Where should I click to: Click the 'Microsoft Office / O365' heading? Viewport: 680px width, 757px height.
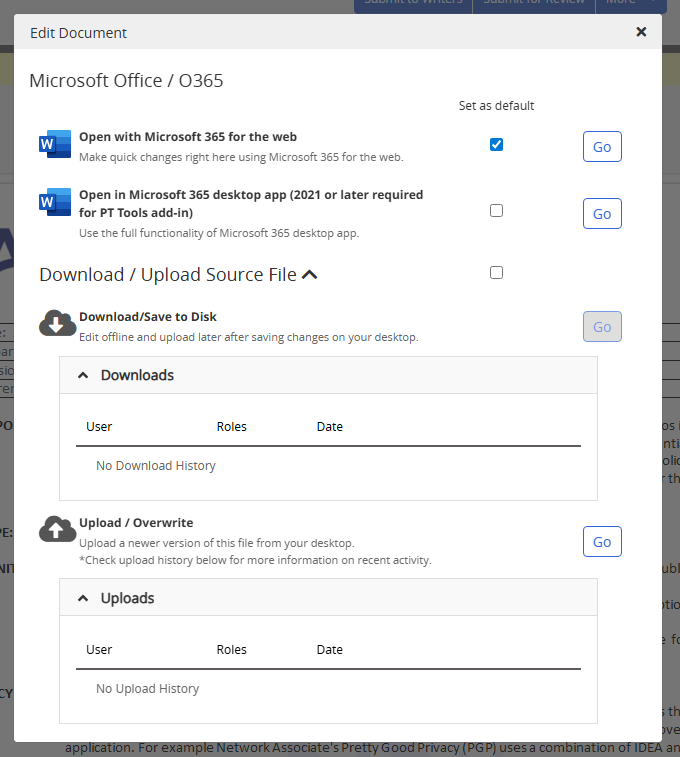click(126, 81)
